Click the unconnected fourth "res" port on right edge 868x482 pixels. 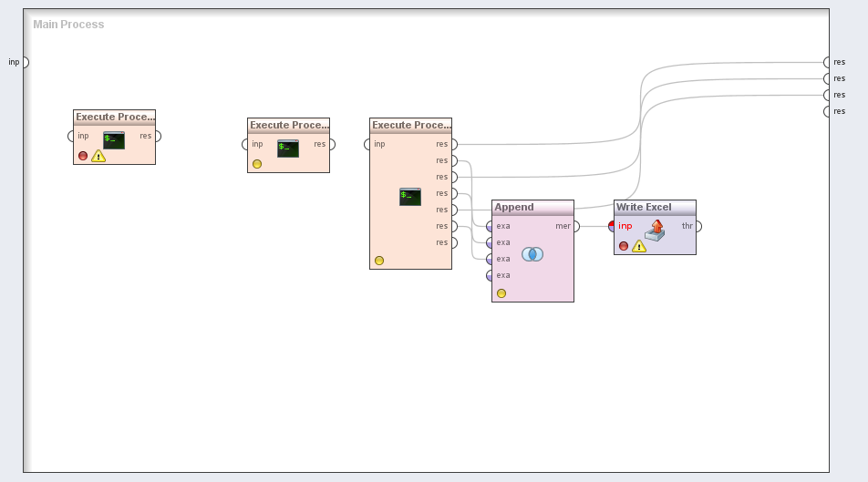[x=827, y=111]
